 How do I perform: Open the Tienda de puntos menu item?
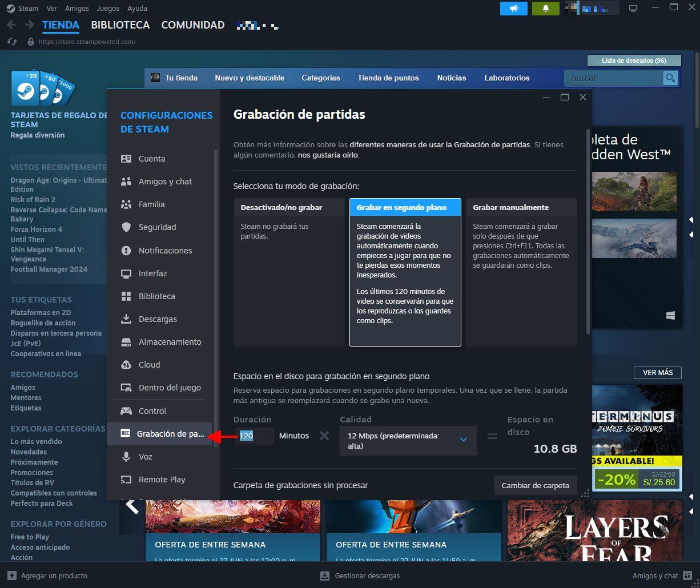[388, 78]
